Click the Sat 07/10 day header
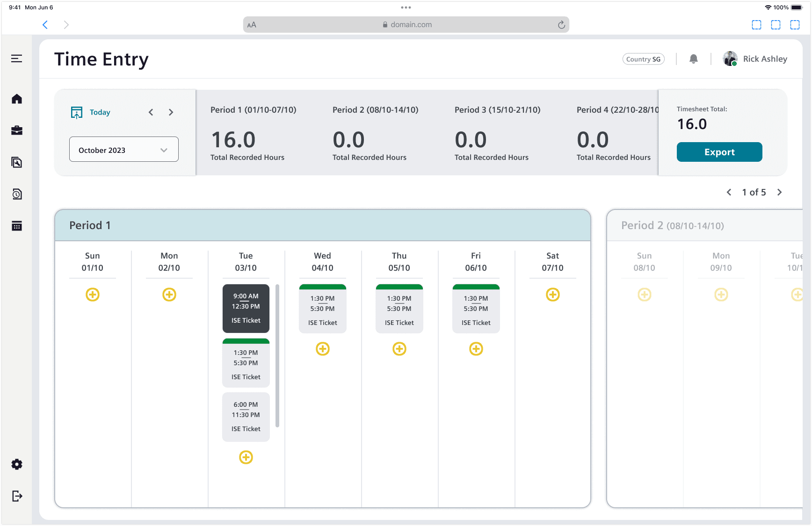Screen dimensions: 812x526 tap(553, 262)
